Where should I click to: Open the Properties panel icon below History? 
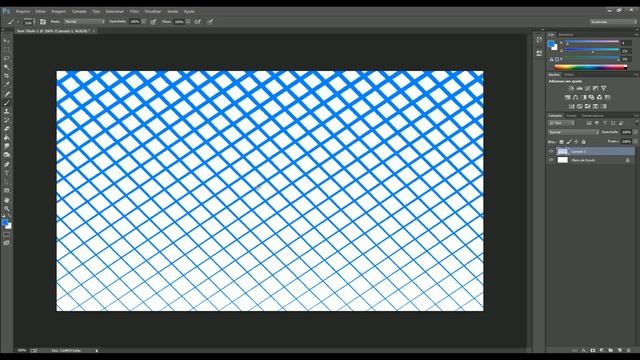tap(539, 53)
